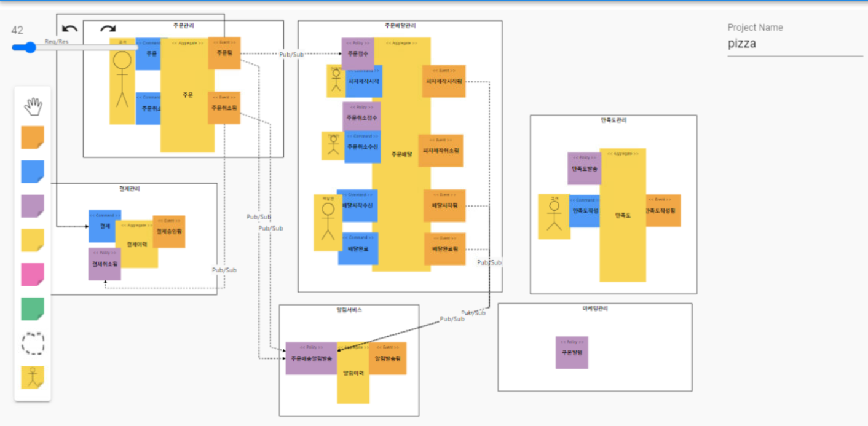Viewport: 868px width, 426px height.
Task: Select the 주문 aggregate sticker
Action: click(187, 95)
